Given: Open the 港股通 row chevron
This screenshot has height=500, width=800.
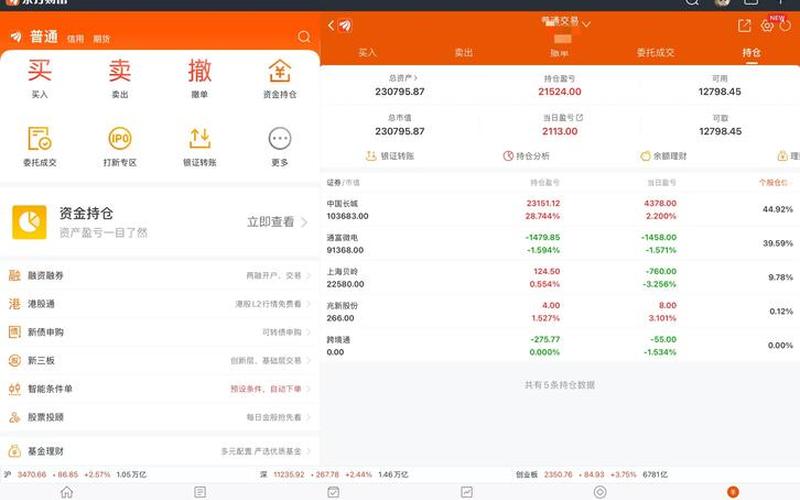Looking at the screenshot, I should click(x=308, y=304).
